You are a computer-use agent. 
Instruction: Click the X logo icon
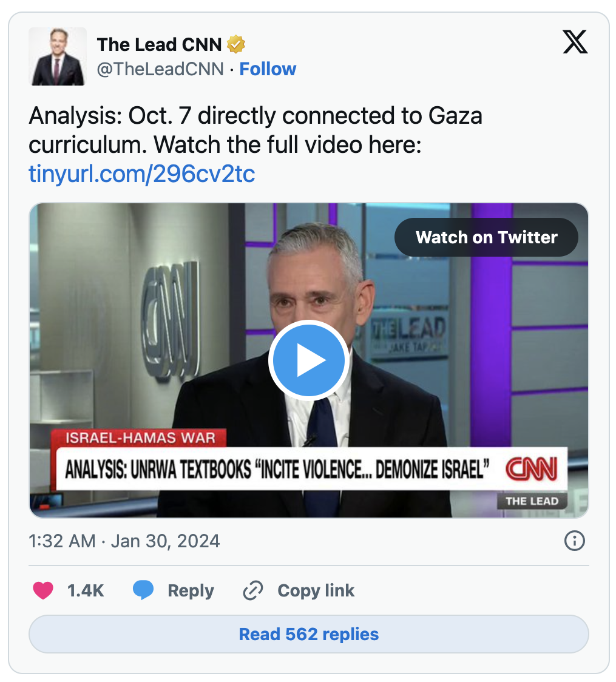point(575,42)
